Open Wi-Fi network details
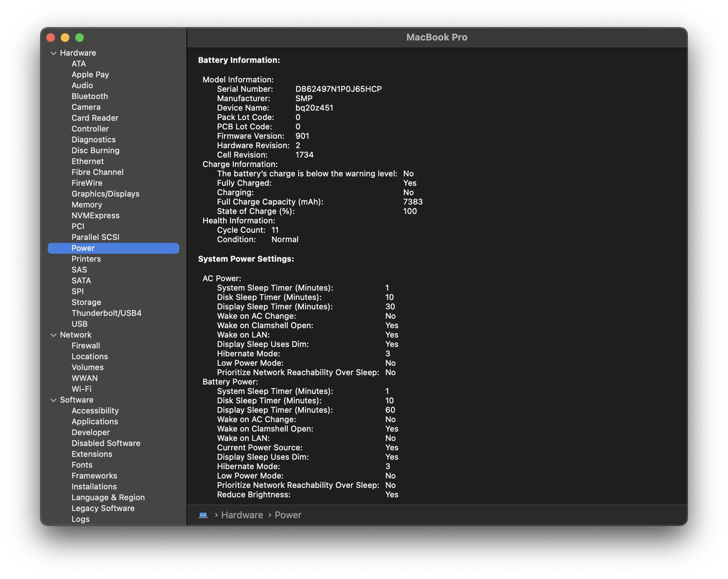This screenshot has width=728, height=579. click(x=81, y=389)
